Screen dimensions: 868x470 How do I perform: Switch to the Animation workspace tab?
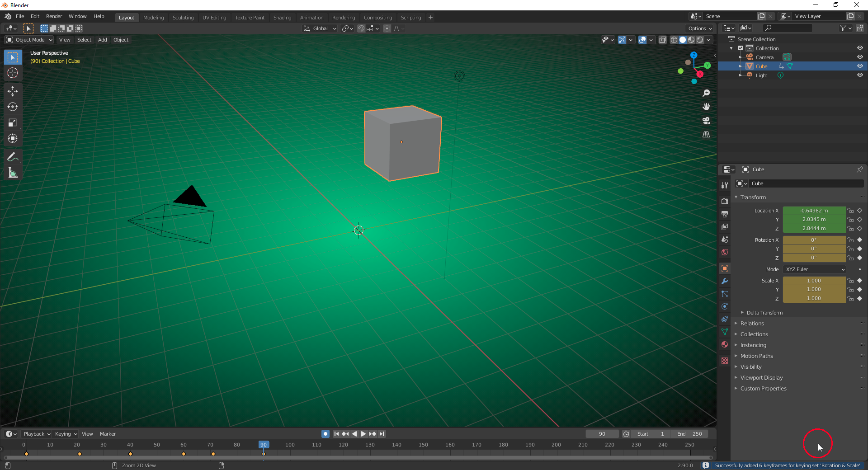(x=312, y=18)
